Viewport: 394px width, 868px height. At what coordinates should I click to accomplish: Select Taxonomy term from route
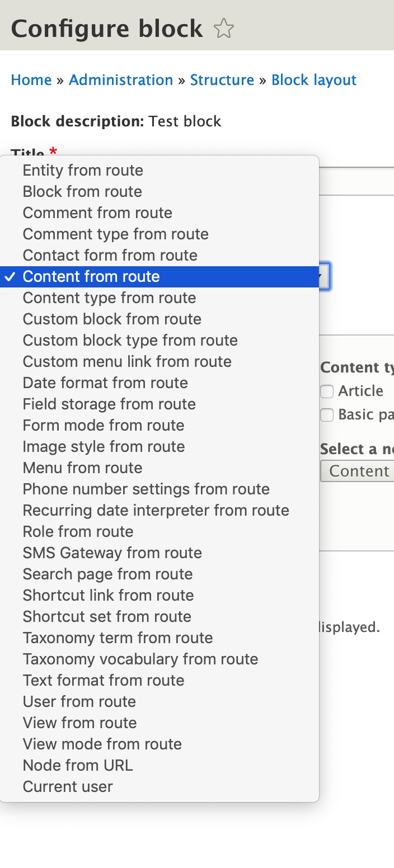pos(118,638)
